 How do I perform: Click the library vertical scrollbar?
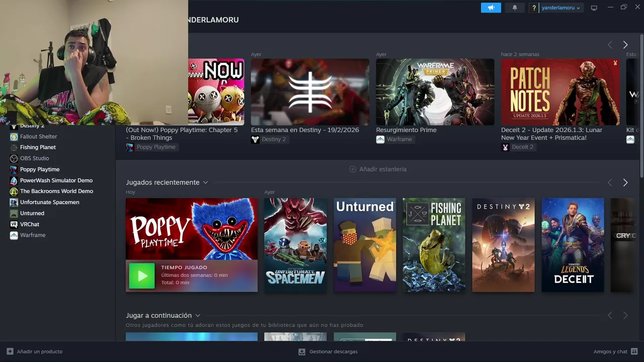coord(641,106)
